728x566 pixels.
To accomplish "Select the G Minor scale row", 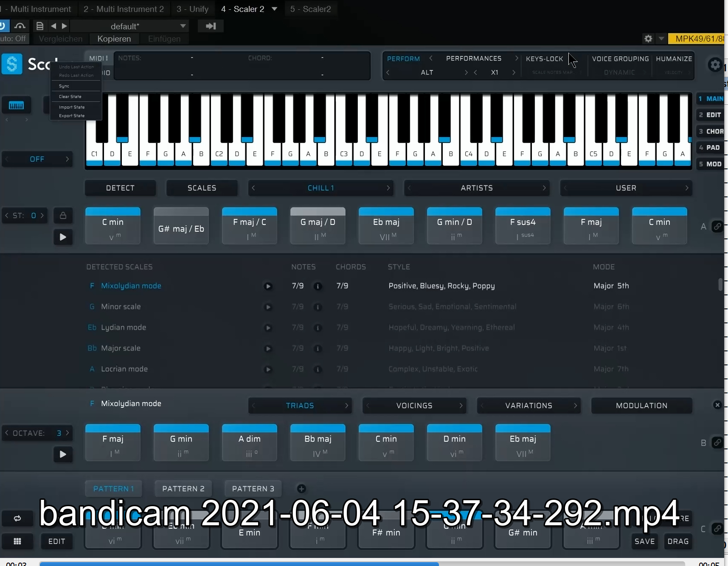I will [359, 307].
